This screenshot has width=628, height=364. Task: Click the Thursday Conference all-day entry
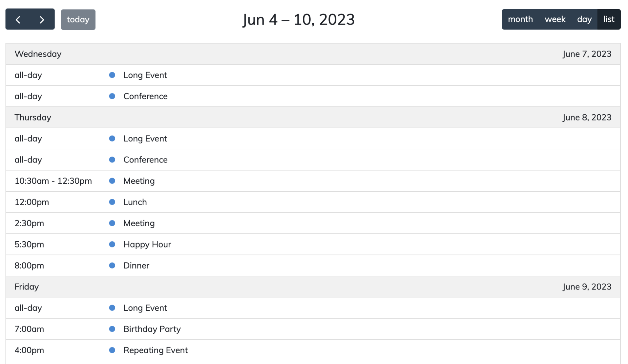coord(145,159)
